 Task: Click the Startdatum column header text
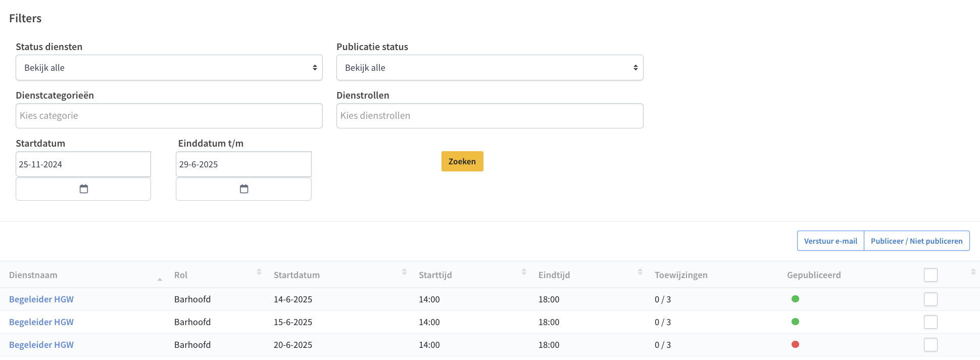tap(297, 275)
